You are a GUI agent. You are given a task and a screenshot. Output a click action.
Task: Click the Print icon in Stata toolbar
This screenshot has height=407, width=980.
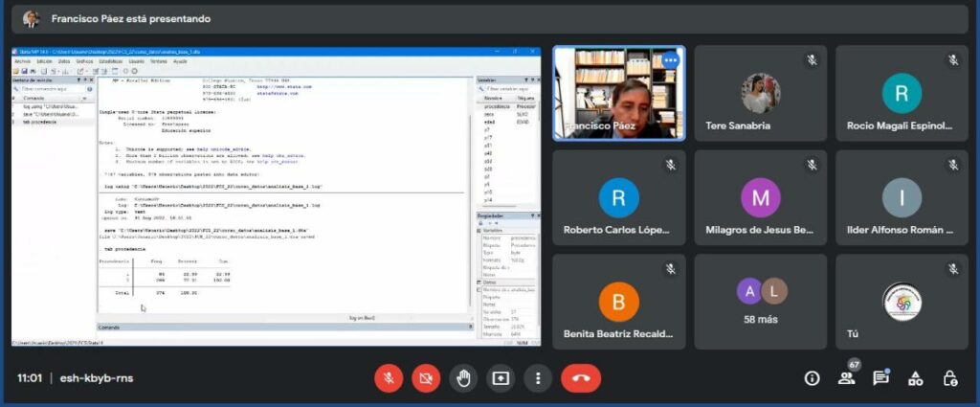[x=33, y=71]
